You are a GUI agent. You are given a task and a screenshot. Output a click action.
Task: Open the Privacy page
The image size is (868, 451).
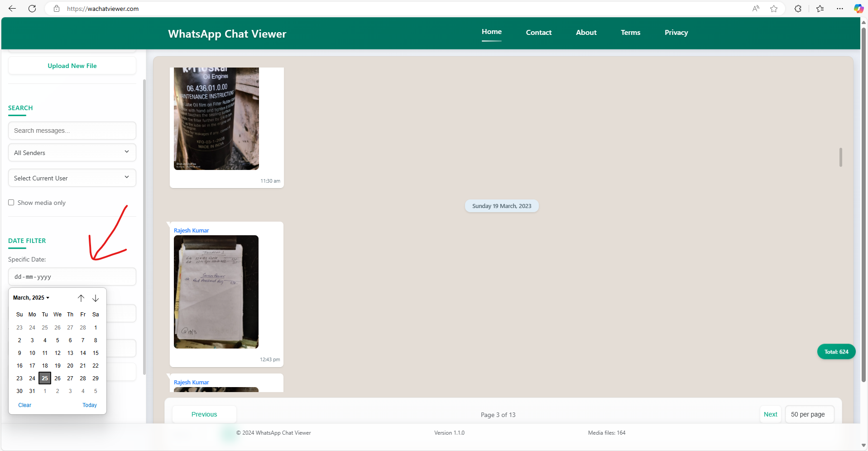click(x=676, y=32)
